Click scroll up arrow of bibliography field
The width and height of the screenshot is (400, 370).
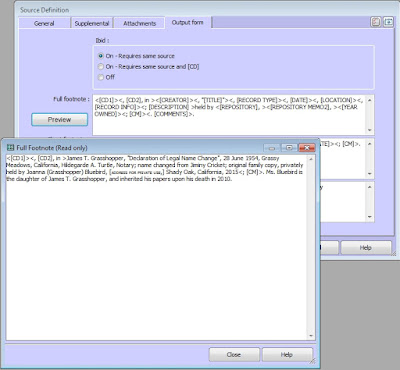point(370,187)
